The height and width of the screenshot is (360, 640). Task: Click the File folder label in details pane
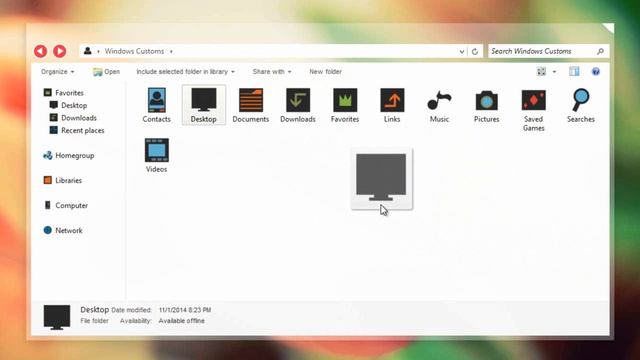pos(94,321)
